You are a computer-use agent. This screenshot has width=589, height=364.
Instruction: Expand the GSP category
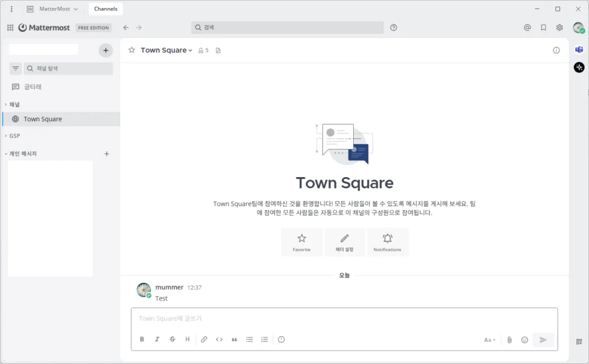tap(12, 136)
